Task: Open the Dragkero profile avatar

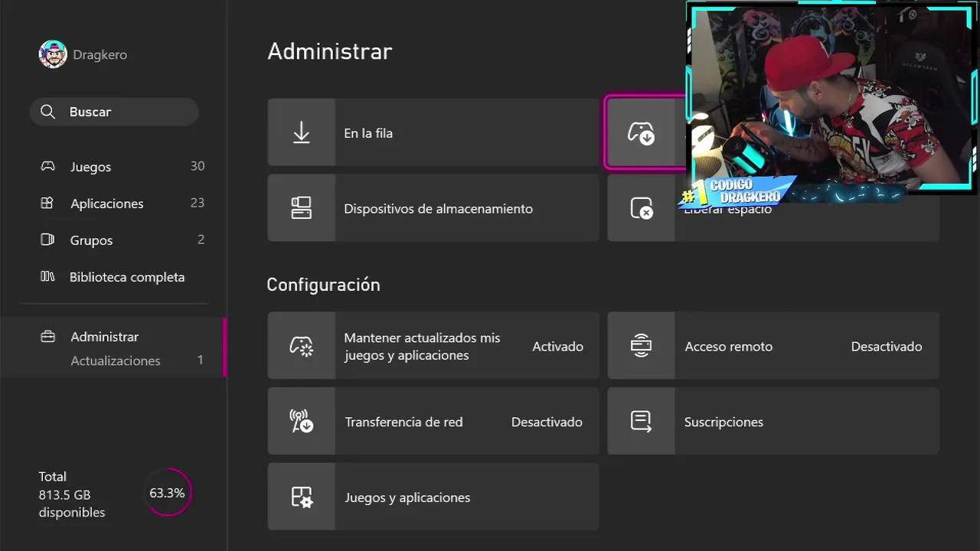Action: tap(53, 54)
